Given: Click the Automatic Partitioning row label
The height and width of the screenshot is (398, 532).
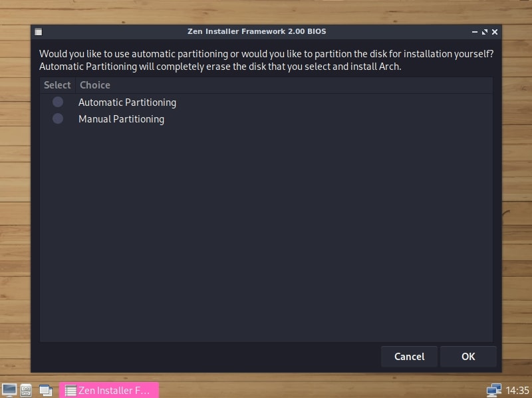Looking at the screenshot, I should (127, 102).
